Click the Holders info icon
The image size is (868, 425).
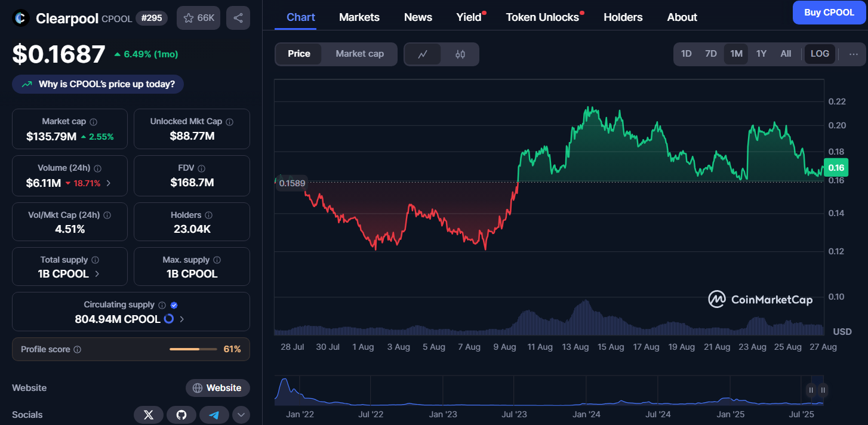(x=210, y=215)
